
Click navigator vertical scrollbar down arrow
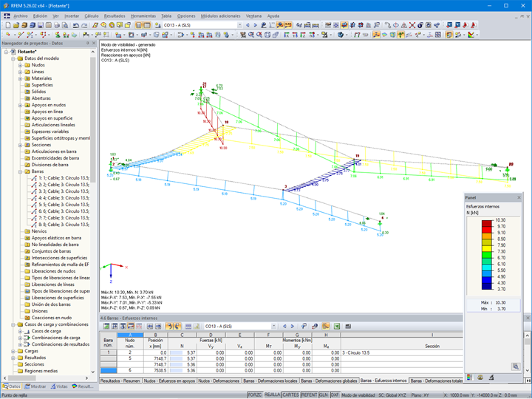(92, 372)
